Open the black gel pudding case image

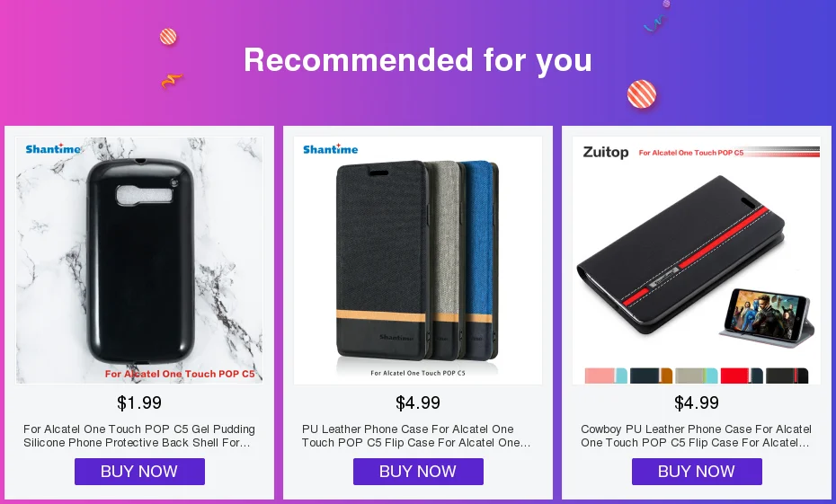139,261
